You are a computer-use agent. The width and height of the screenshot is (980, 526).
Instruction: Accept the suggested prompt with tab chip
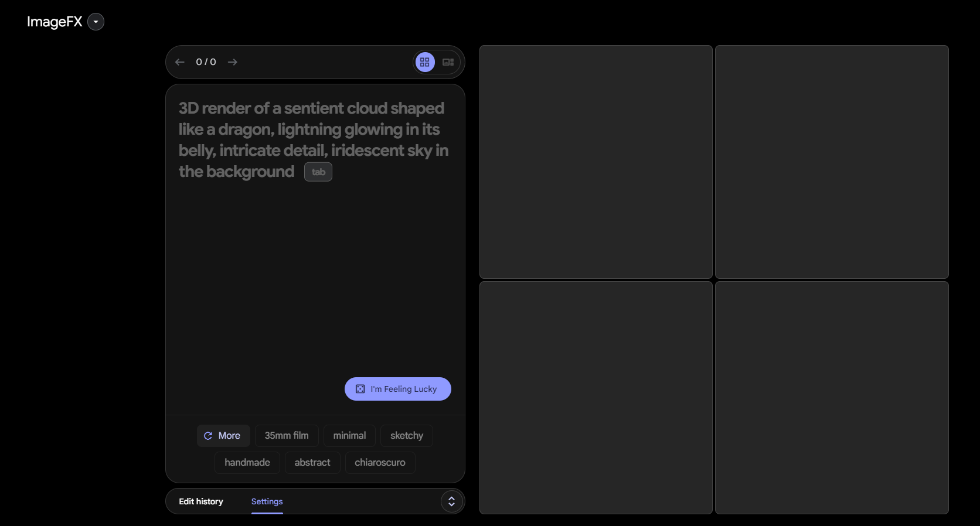[318, 172]
